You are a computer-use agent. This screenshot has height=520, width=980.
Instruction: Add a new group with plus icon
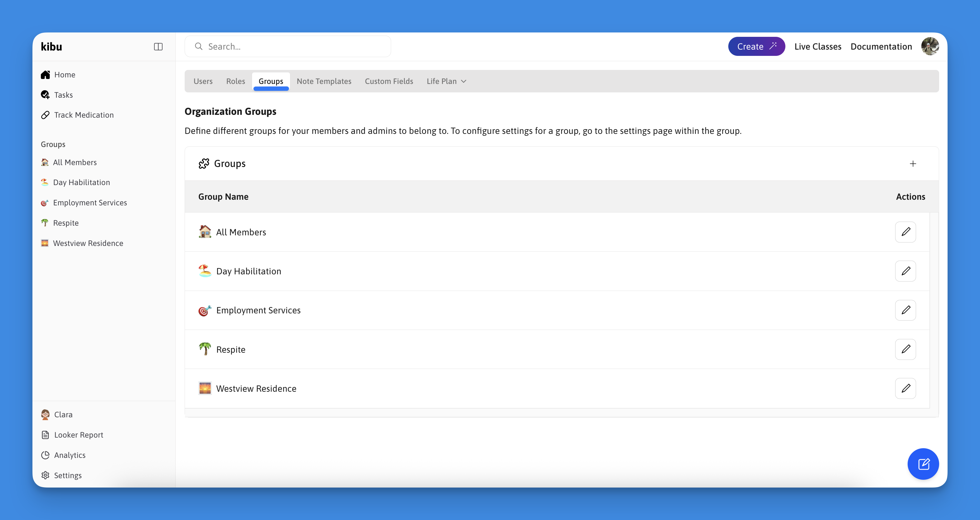913,164
